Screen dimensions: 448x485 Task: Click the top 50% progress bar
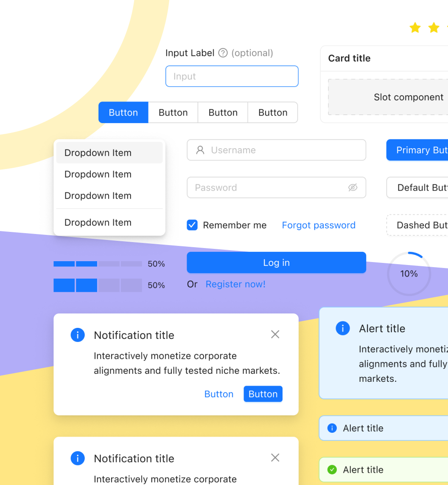click(98, 264)
